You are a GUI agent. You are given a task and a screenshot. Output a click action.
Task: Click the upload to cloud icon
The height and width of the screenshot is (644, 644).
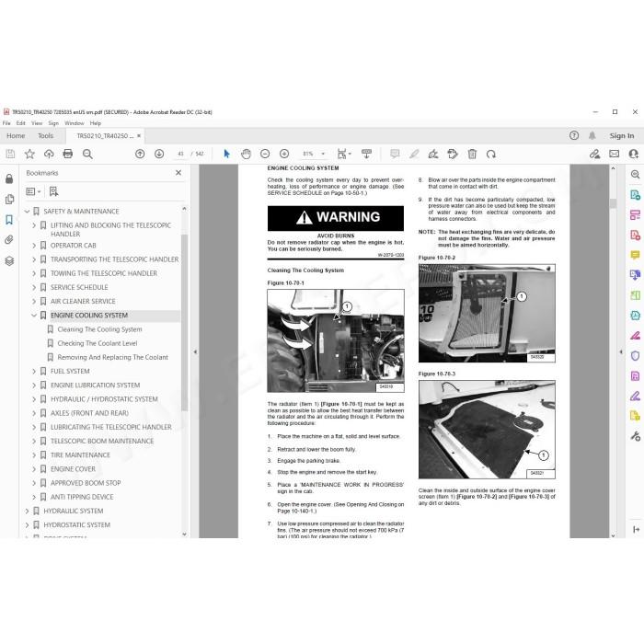tap(49, 154)
